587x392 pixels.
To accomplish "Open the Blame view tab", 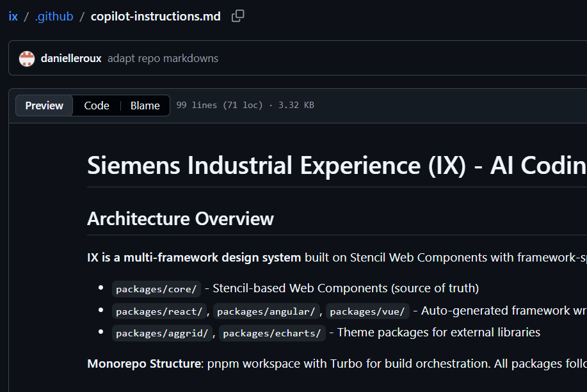I will 145,105.
